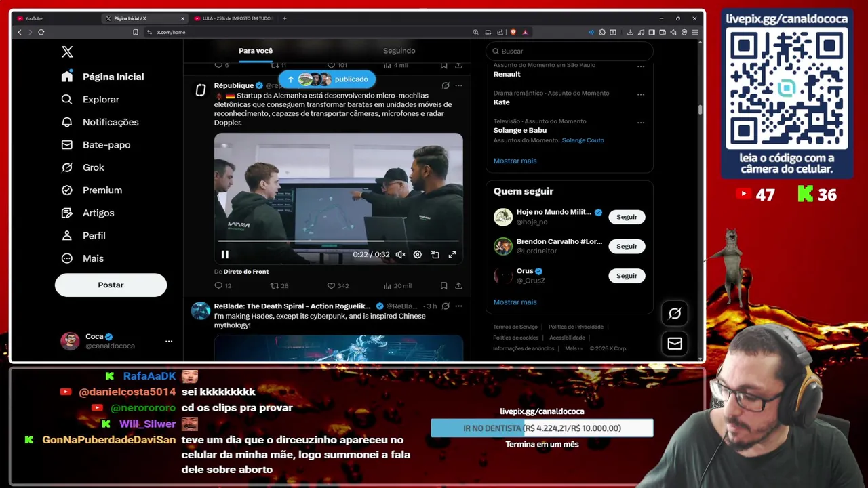Screen dimensions: 868x488
Task: View République post analytics 20 mil
Action: pos(397,286)
